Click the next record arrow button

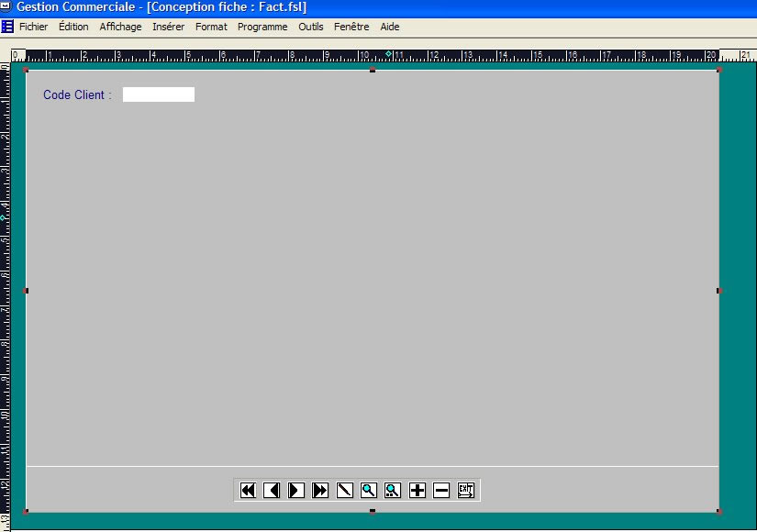click(296, 491)
